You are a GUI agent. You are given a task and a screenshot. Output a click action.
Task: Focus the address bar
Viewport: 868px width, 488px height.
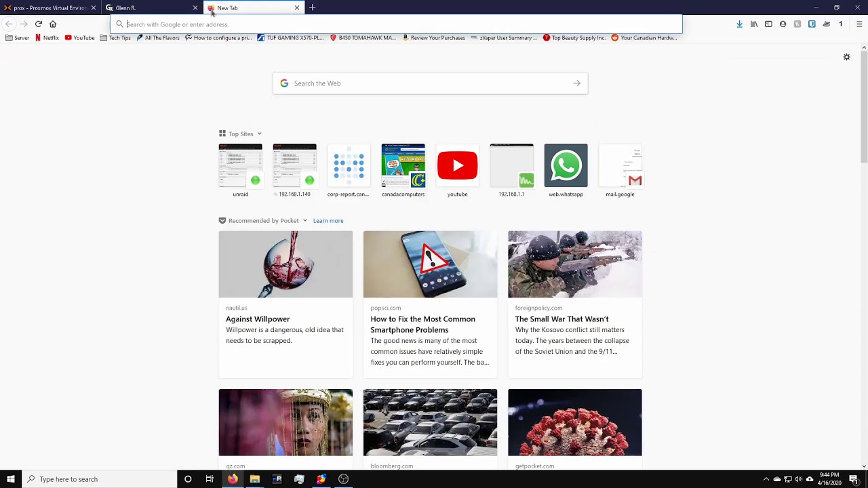396,24
